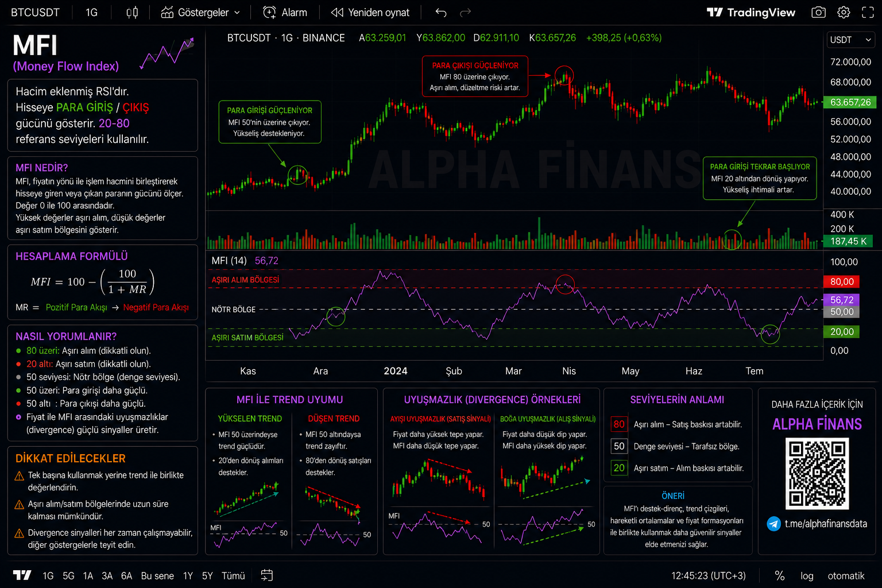882x588 pixels.
Task: Choose the 5Y time range
Action: 207,576
